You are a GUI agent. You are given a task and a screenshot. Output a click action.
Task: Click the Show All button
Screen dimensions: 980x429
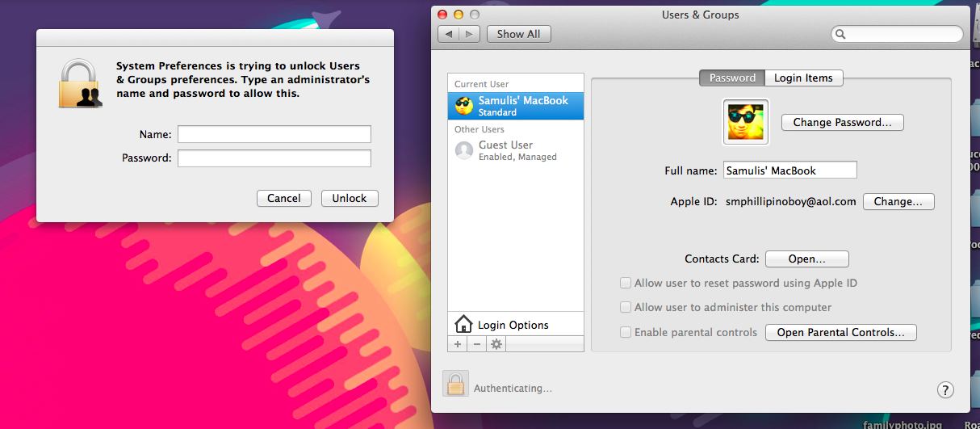click(x=518, y=34)
